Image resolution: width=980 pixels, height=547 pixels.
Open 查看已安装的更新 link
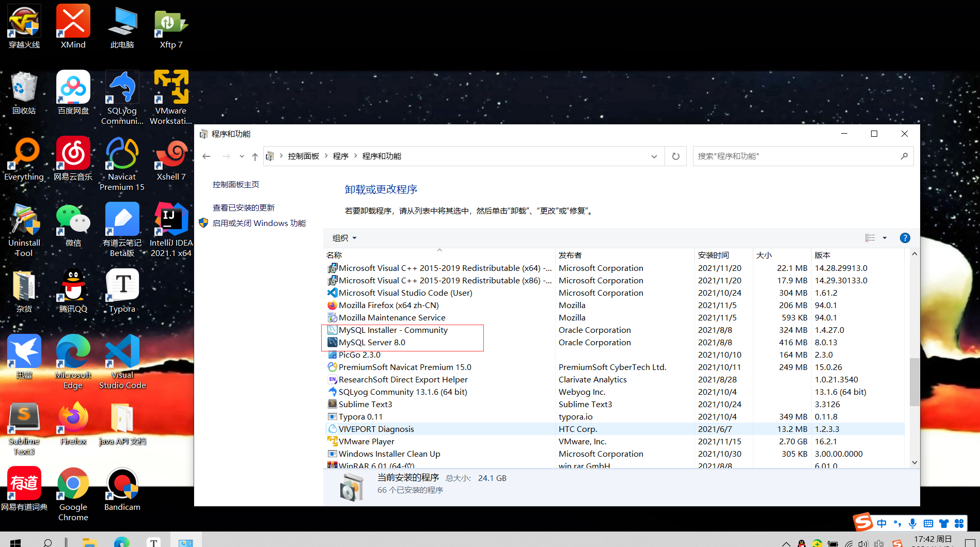[244, 208]
